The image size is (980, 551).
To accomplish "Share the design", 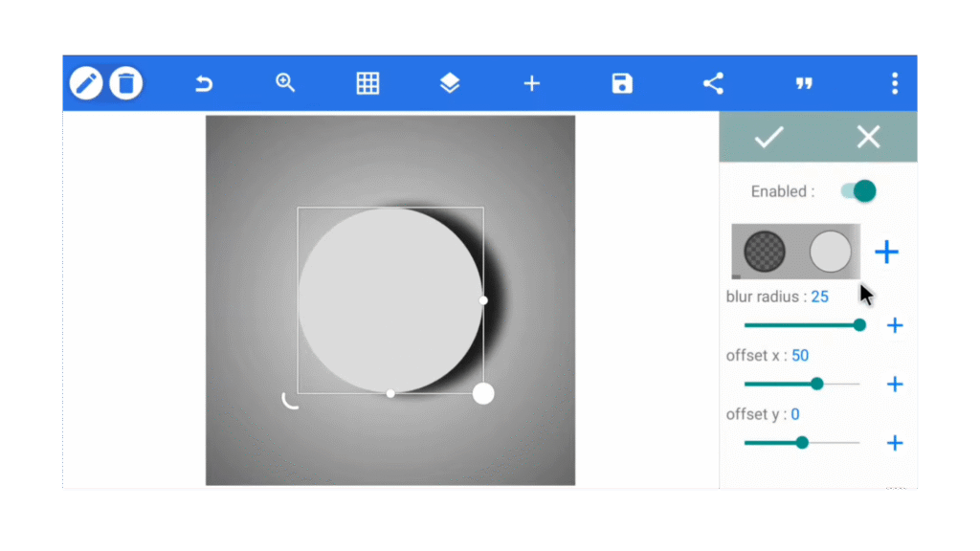I will coord(713,83).
